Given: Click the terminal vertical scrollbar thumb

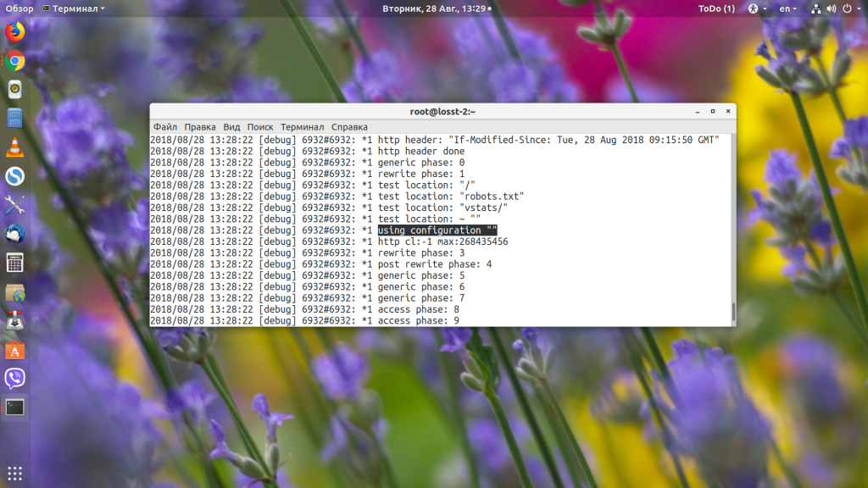Looking at the screenshot, I should 733,312.
